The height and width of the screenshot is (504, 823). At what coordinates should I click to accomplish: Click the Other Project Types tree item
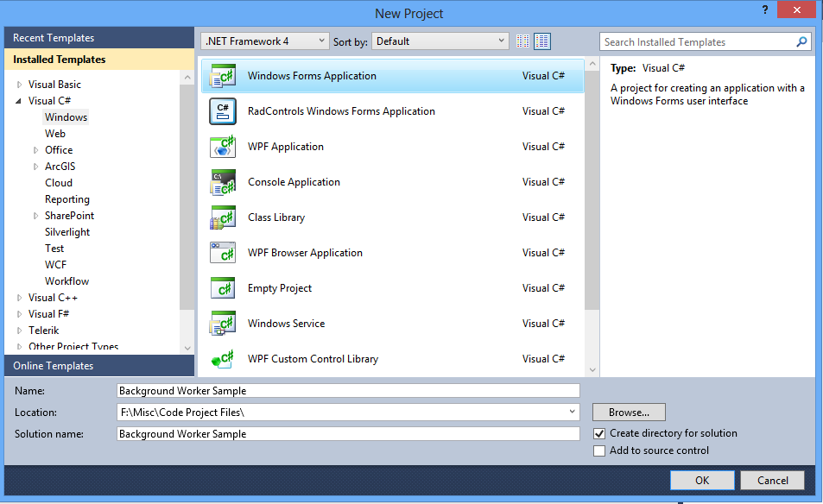point(73,347)
